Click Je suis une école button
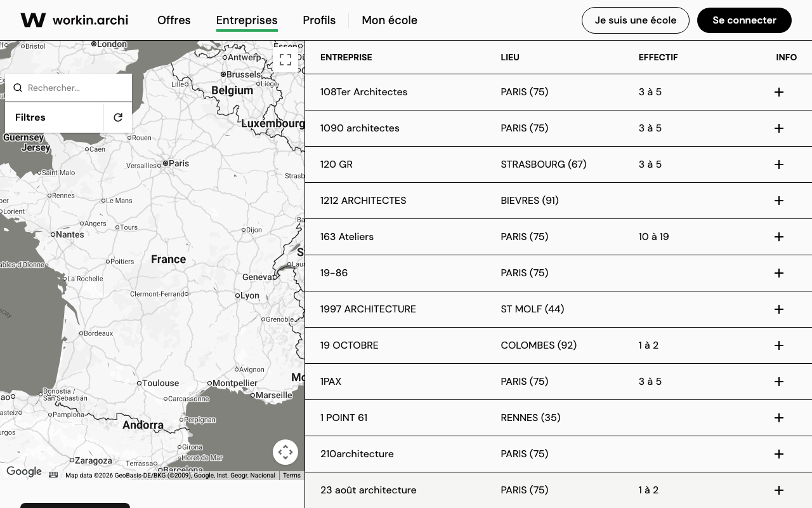The height and width of the screenshot is (508, 812). pyautogui.click(x=636, y=20)
